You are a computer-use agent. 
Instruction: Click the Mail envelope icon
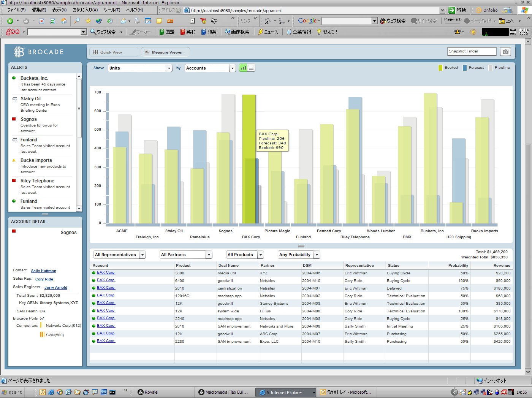124,21
